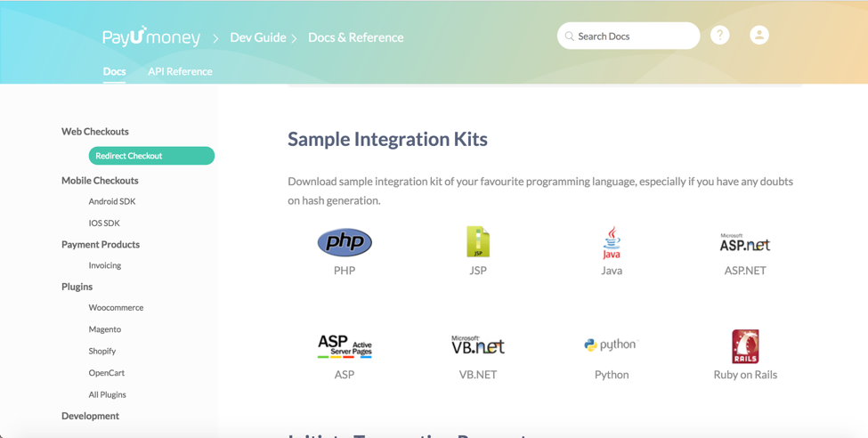Click the Python label text
Image resolution: width=868 pixels, height=438 pixels.
tap(612, 375)
